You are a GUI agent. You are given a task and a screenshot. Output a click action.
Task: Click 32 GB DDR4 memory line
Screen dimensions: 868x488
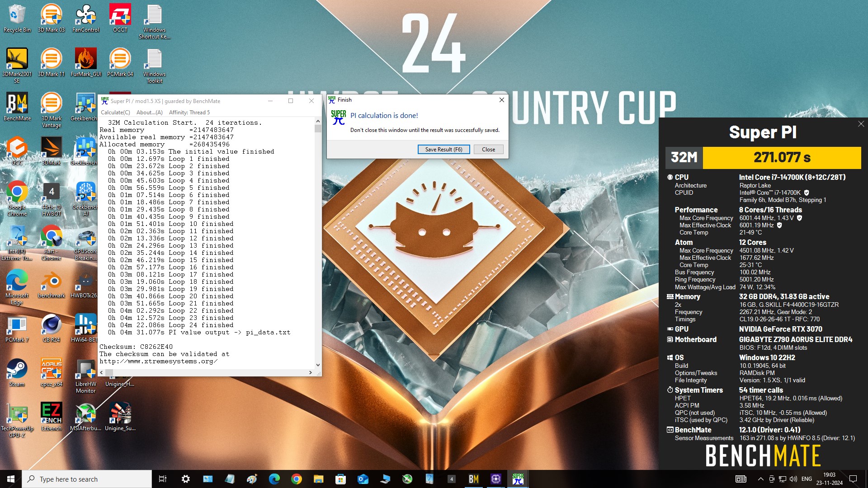(x=784, y=296)
